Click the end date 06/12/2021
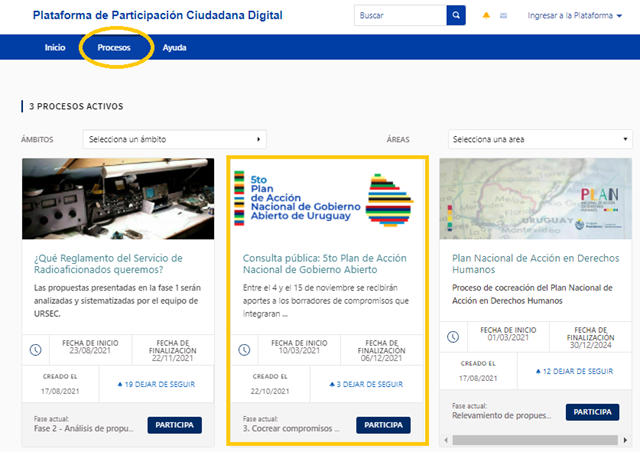 [382, 358]
